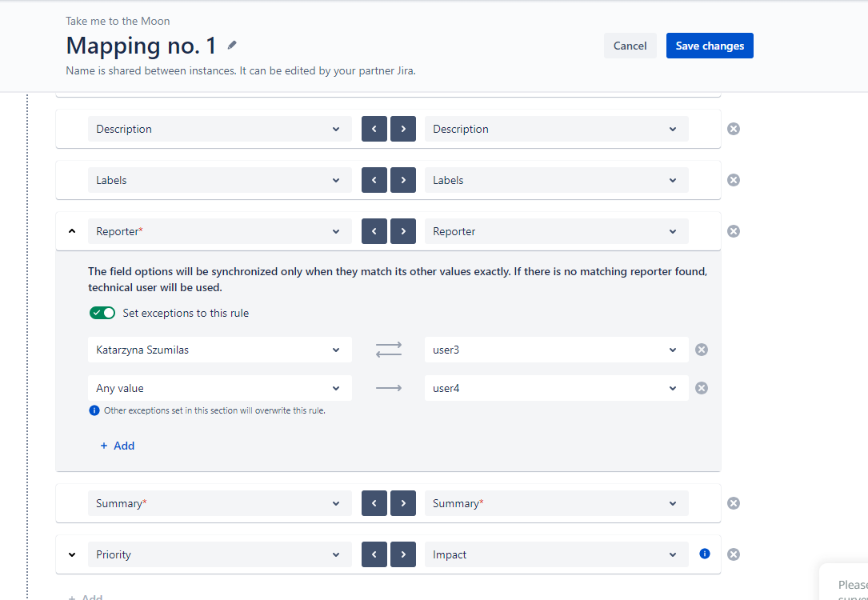The width and height of the screenshot is (868, 600).
Task: Set Priority sync direction to right
Action: click(403, 554)
